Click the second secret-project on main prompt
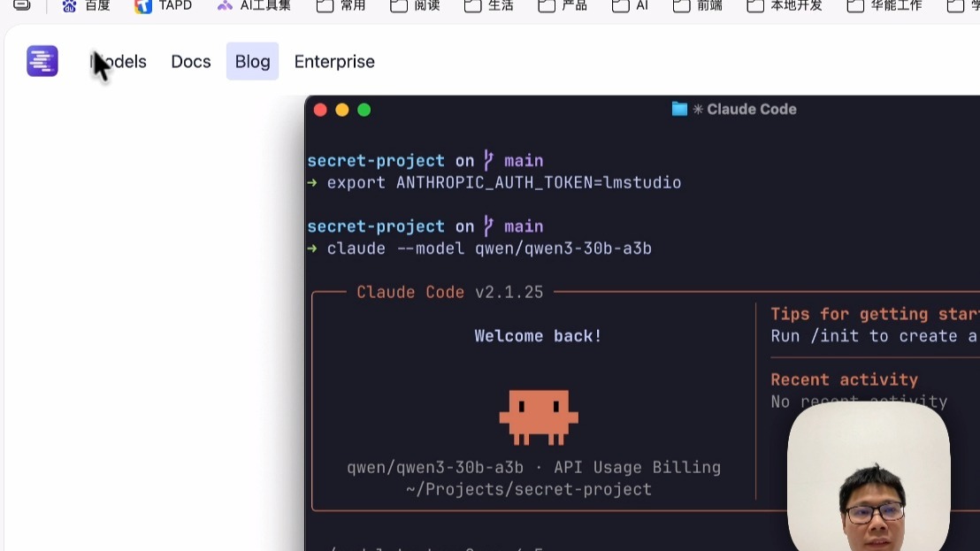Viewport: 980px width, 551px height. point(425,226)
